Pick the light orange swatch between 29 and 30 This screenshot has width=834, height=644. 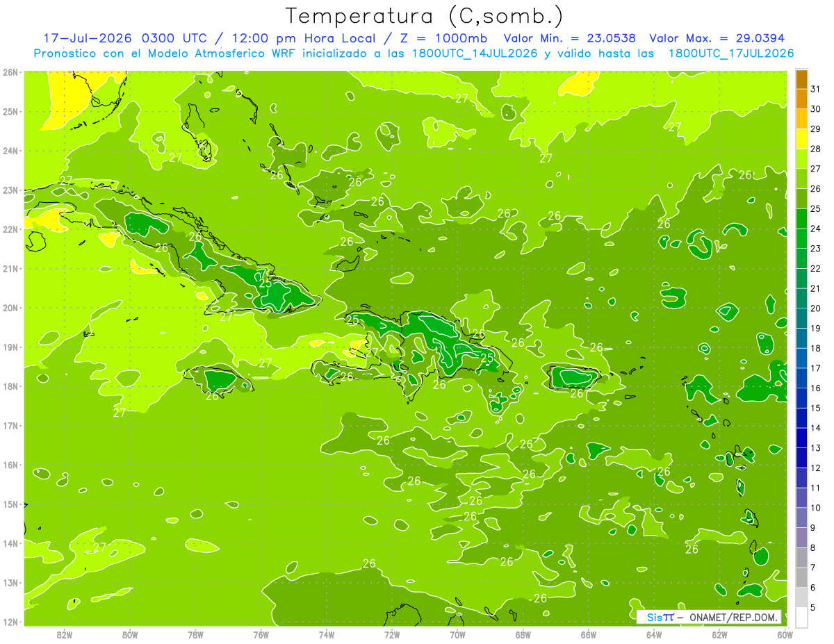(801, 119)
